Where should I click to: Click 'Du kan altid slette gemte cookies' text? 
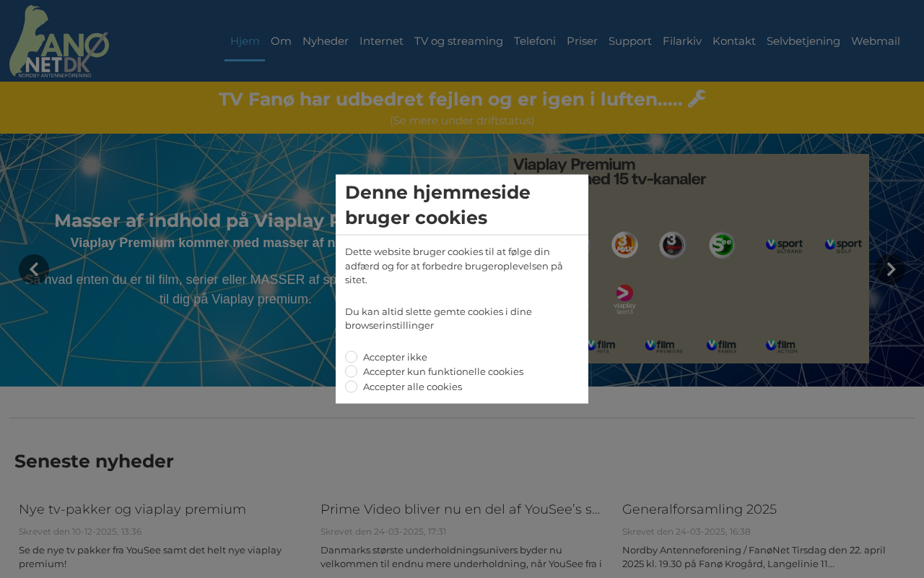click(438, 319)
